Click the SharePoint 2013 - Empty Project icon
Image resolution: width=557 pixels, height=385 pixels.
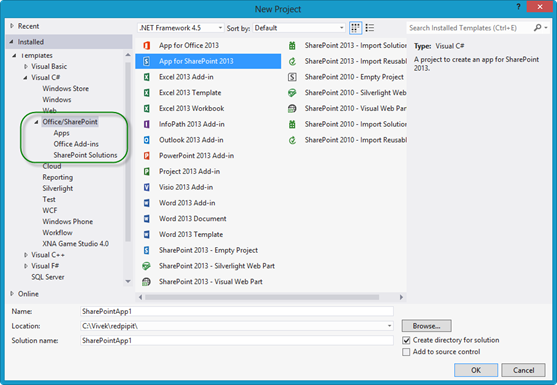pos(146,250)
